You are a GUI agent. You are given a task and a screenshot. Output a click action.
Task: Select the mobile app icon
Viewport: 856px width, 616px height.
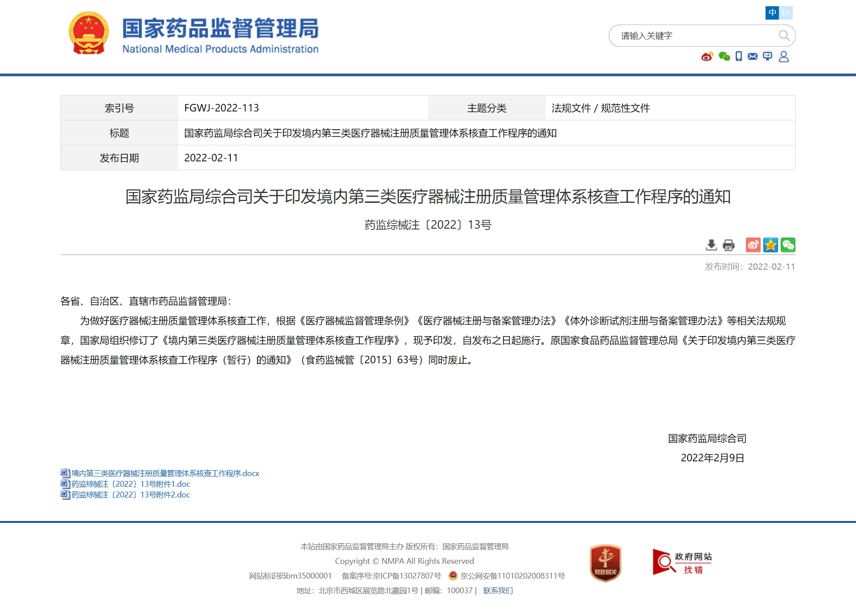pyautogui.click(x=738, y=57)
